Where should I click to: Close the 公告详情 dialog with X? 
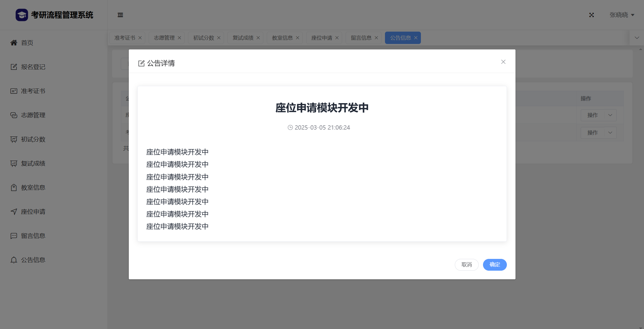click(x=503, y=62)
